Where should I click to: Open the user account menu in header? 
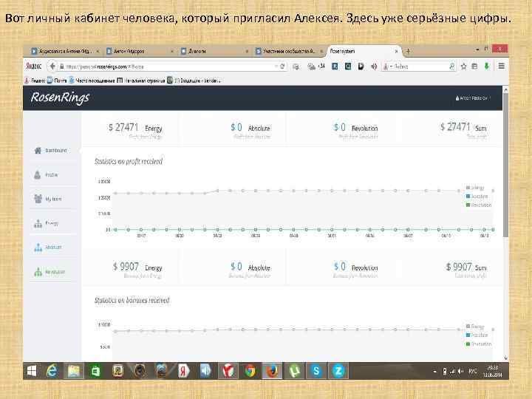pyautogui.click(x=473, y=98)
